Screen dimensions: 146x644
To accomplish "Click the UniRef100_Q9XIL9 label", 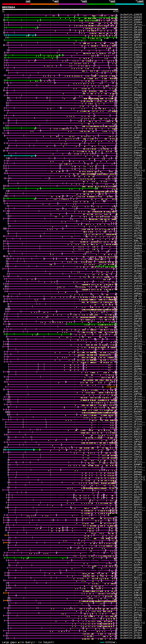I will [131, 70].
